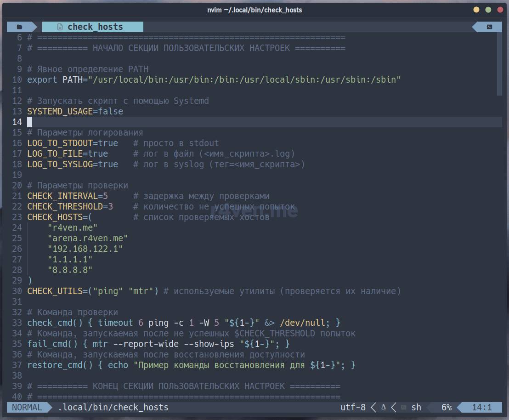
Task: Click the 6% scroll percentage indicator
Action: click(447, 408)
